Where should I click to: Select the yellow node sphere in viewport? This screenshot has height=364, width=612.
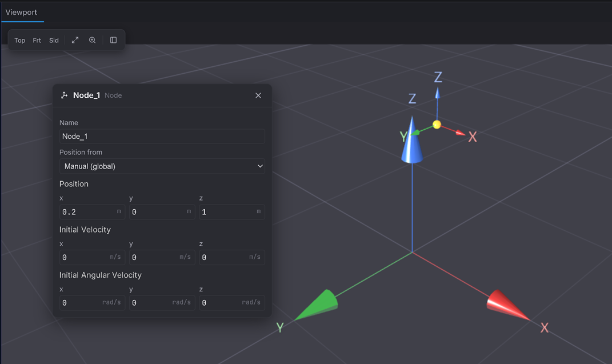pos(437,125)
